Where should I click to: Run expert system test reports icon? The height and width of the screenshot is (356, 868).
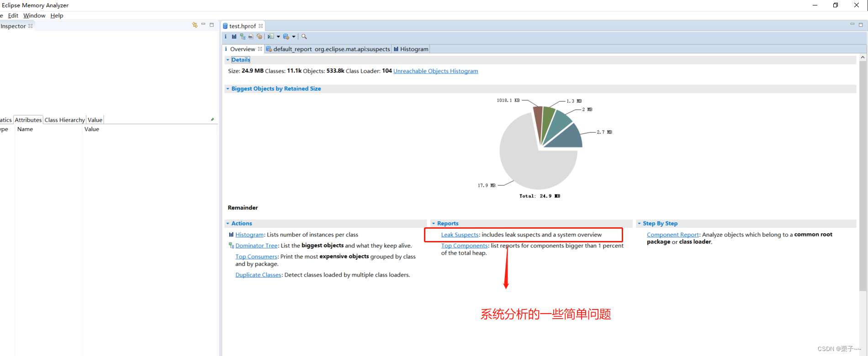point(271,37)
